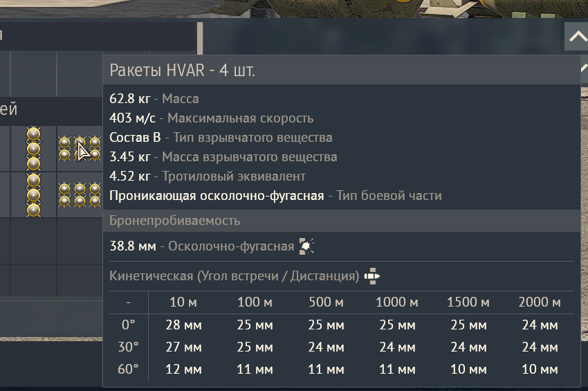588x391 pixels.
Task: Click the 1000 м column header
Action: tap(397, 302)
